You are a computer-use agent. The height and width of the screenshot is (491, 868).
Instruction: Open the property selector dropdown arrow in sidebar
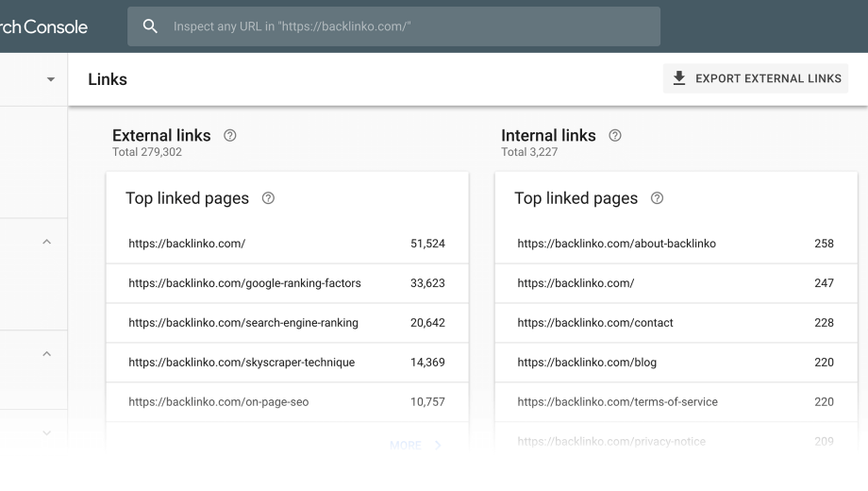(x=50, y=79)
